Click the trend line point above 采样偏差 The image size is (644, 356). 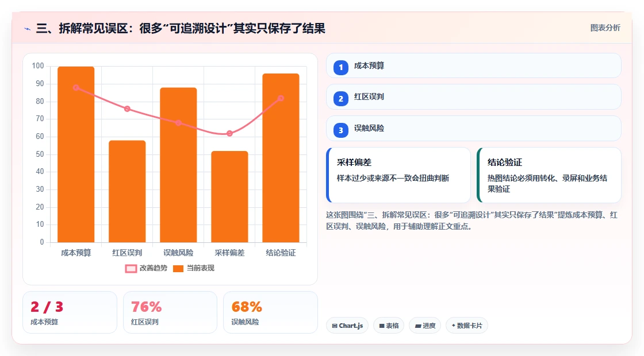[x=229, y=133]
